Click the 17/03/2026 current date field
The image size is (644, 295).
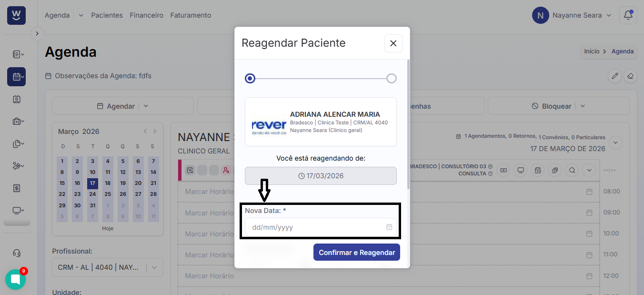pos(321,176)
